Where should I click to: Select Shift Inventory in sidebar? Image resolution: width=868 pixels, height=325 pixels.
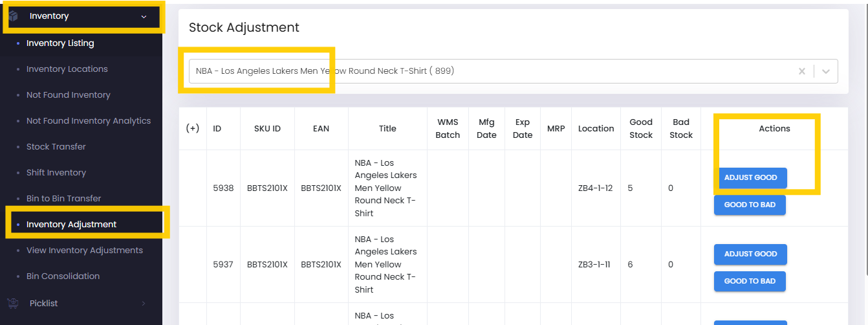pos(56,173)
